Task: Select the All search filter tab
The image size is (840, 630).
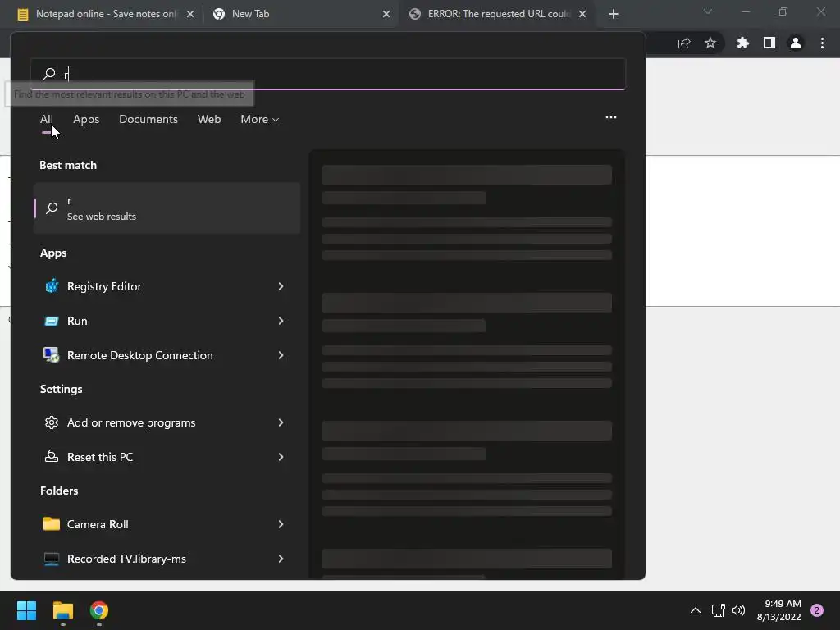Action: pos(47,120)
